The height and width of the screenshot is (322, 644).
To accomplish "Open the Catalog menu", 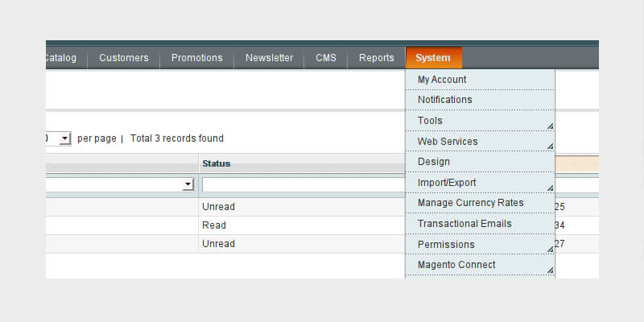I will [60, 58].
